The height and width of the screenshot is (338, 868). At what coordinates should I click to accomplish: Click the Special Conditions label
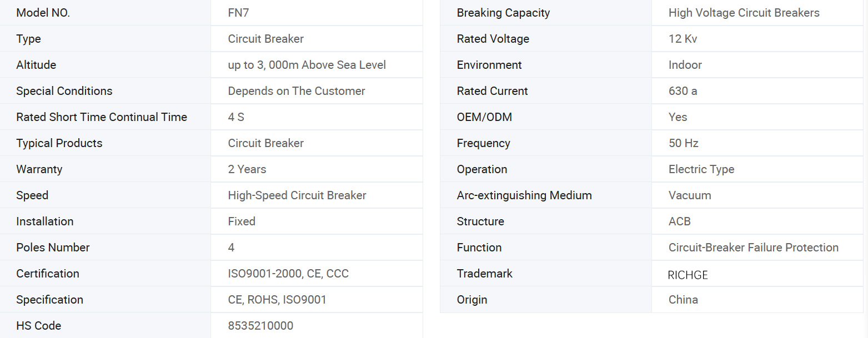[64, 91]
